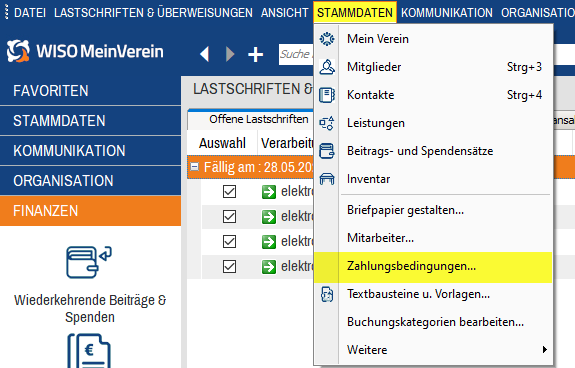Click green arrow icon in second row
Screen dimensions: 575x368
(269, 217)
